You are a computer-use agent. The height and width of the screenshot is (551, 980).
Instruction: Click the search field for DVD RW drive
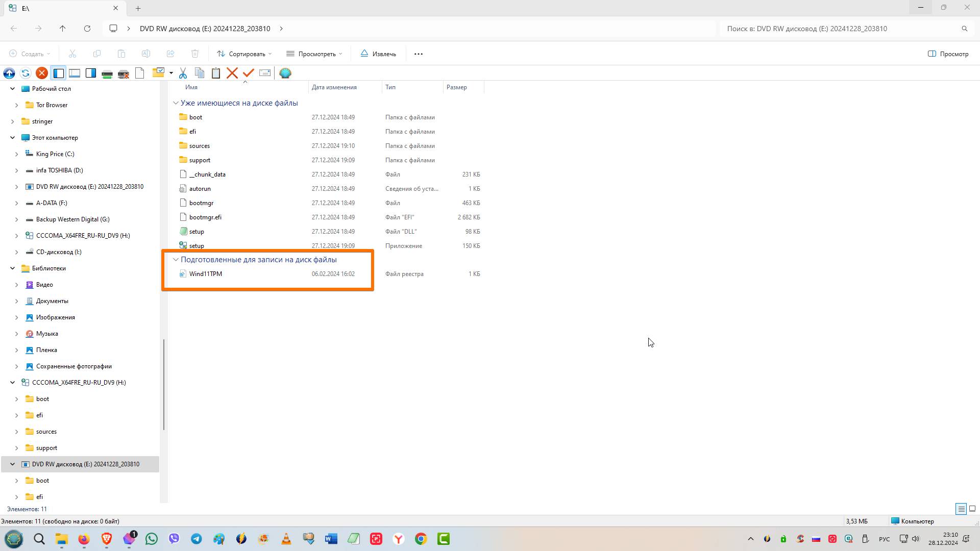(837, 29)
